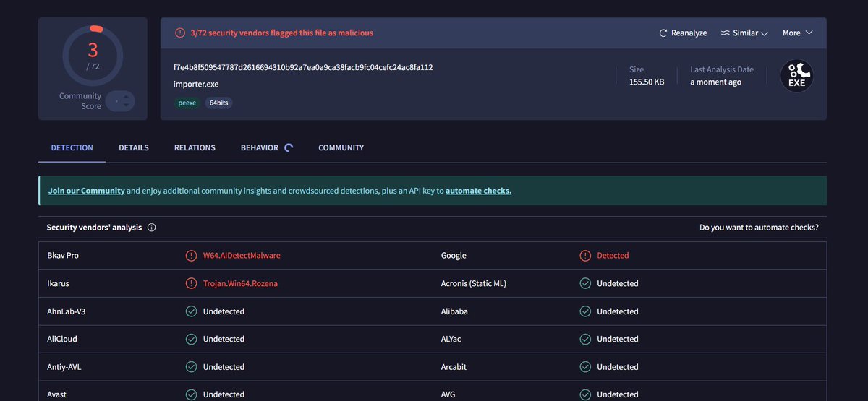Click the alert icon in Google's Detected result
The width and height of the screenshot is (868, 401).
[585, 256]
